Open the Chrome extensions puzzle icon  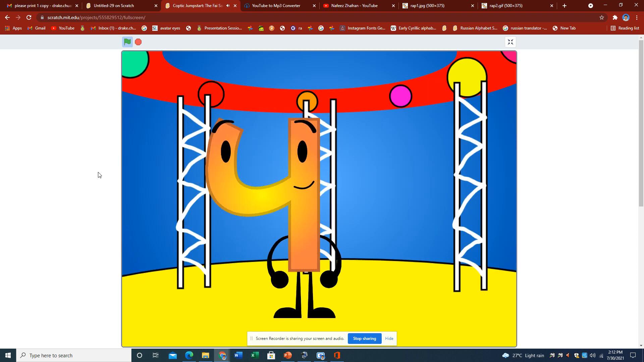click(615, 17)
